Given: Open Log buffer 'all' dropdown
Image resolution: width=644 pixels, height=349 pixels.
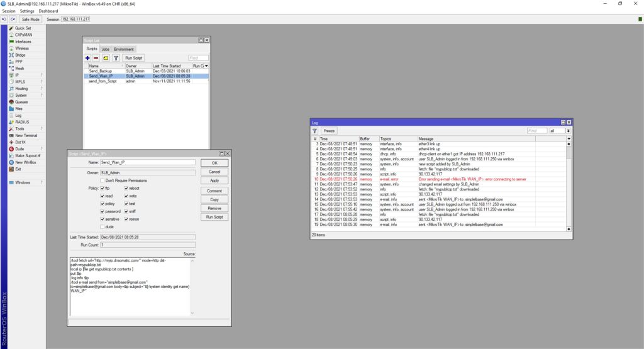Looking at the screenshot, I should (x=569, y=131).
